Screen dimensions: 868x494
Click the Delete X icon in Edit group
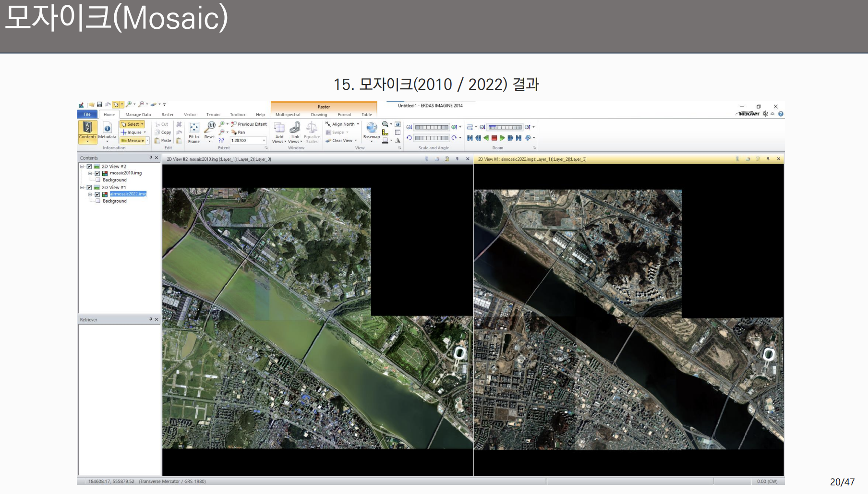click(x=179, y=124)
